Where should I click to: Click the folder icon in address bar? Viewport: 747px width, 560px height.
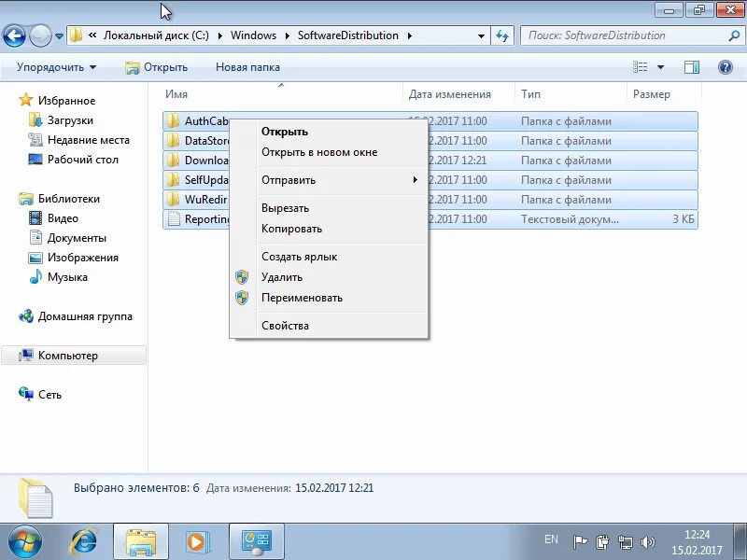tap(76, 35)
